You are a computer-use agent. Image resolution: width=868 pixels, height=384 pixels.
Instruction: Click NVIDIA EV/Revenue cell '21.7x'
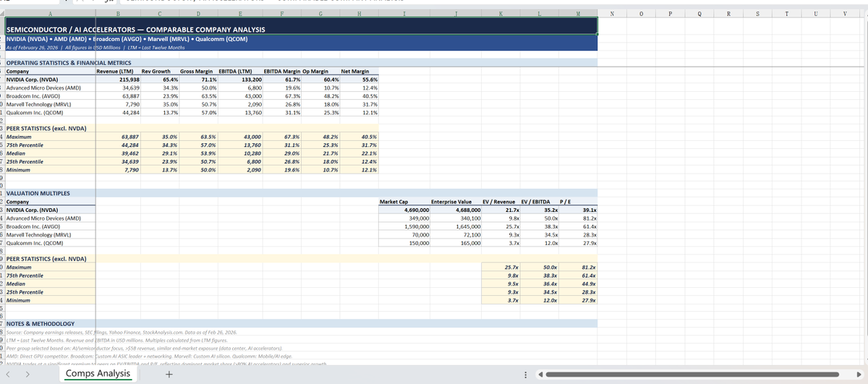501,209
